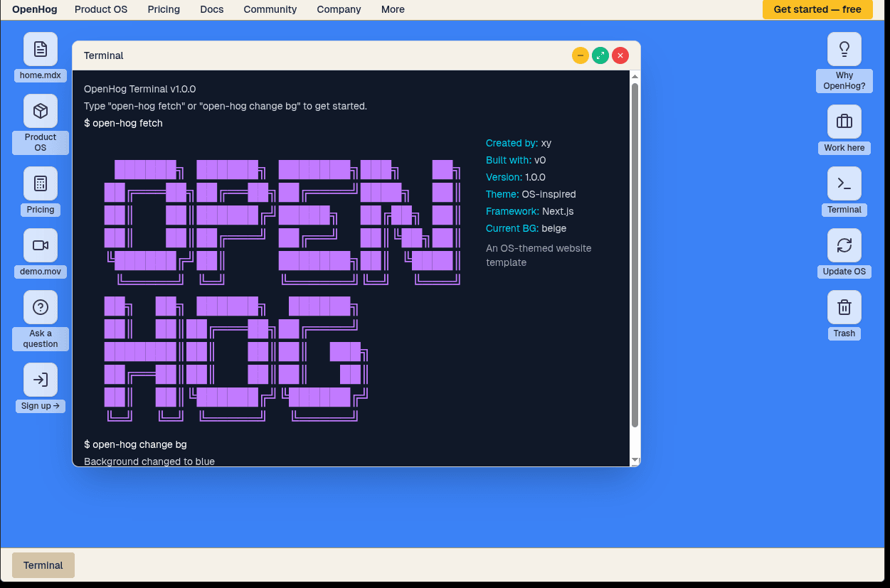The height and width of the screenshot is (588, 890).
Task: Open the Trash icon
Action: (x=844, y=307)
